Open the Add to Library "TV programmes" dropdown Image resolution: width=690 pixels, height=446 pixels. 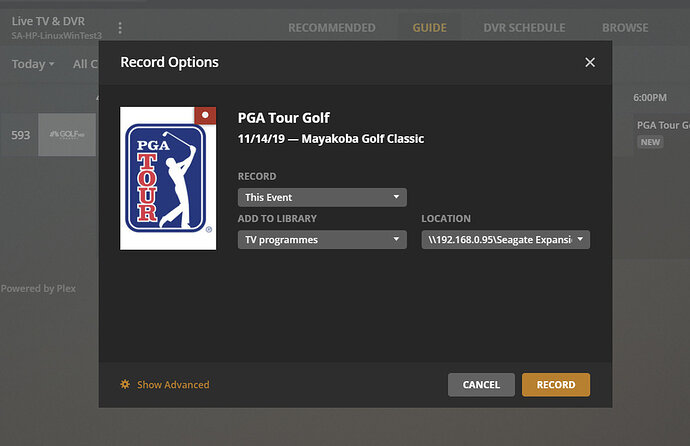(x=322, y=240)
